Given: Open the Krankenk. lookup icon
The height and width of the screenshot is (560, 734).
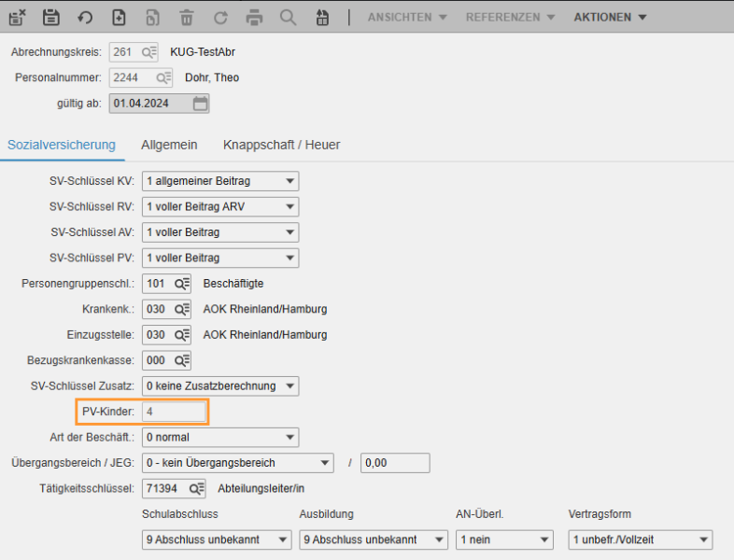Looking at the screenshot, I should 182,309.
